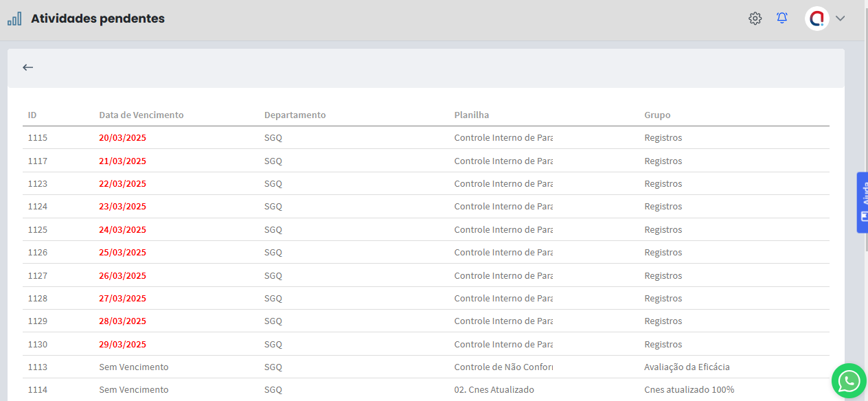Image resolution: width=868 pixels, height=401 pixels.
Task: Click the Grupo column header
Action: [x=657, y=115]
